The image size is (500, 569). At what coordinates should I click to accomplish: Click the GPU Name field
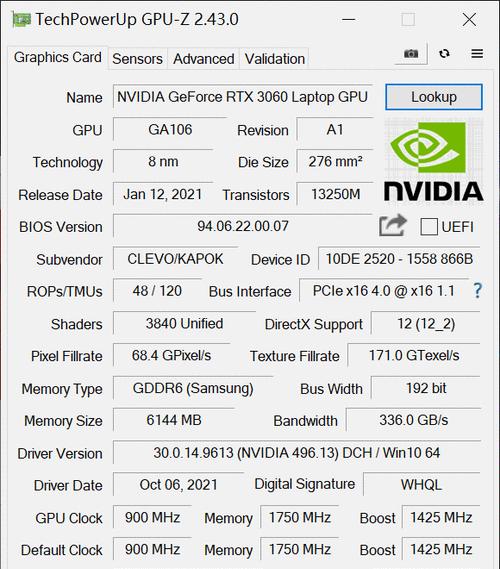242,97
